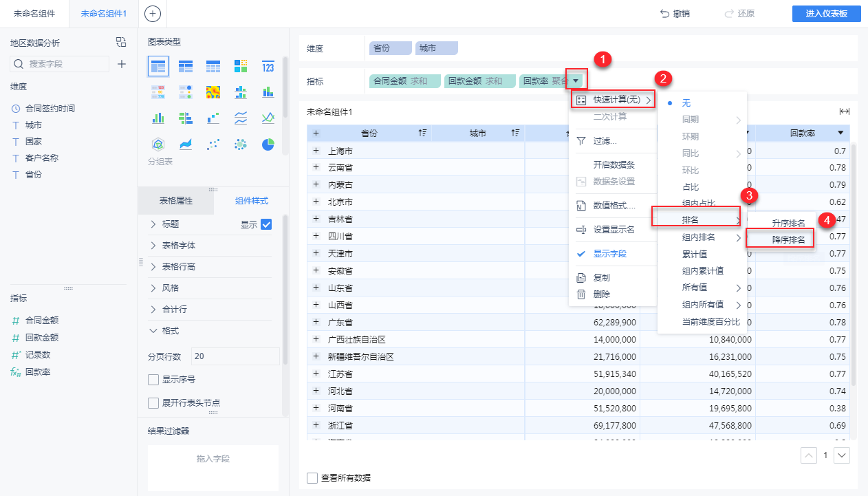
Task: Choose the clustered column chart icon
Action: pyautogui.click(x=158, y=118)
